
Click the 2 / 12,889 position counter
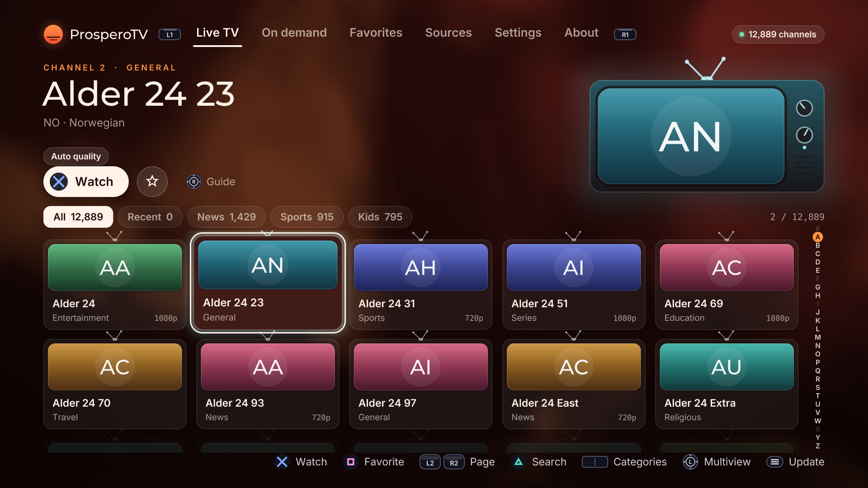coord(797,217)
